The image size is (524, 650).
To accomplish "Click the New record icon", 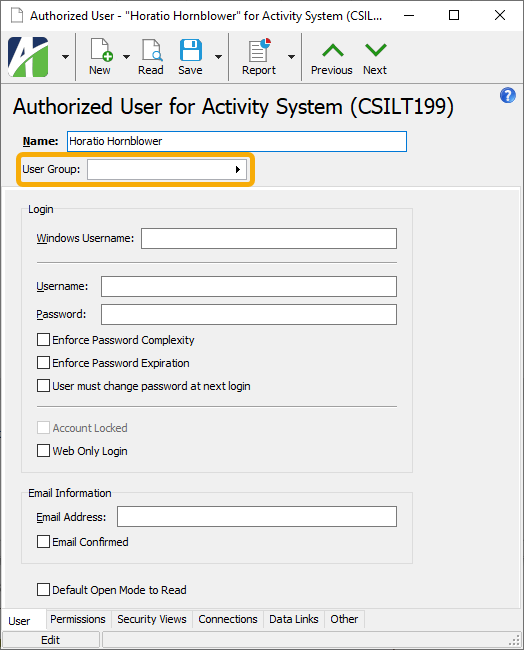I will tap(101, 50).
